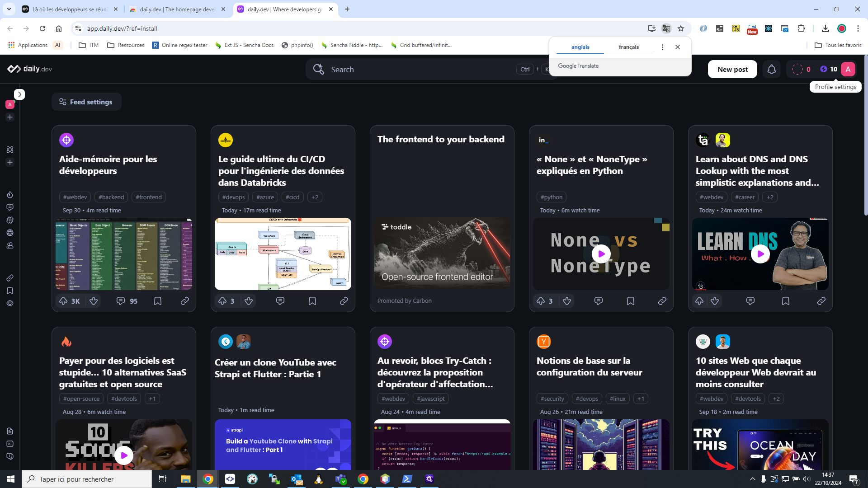Open the reputation counter showing 10
868x488 pixels.
point(829,69)
